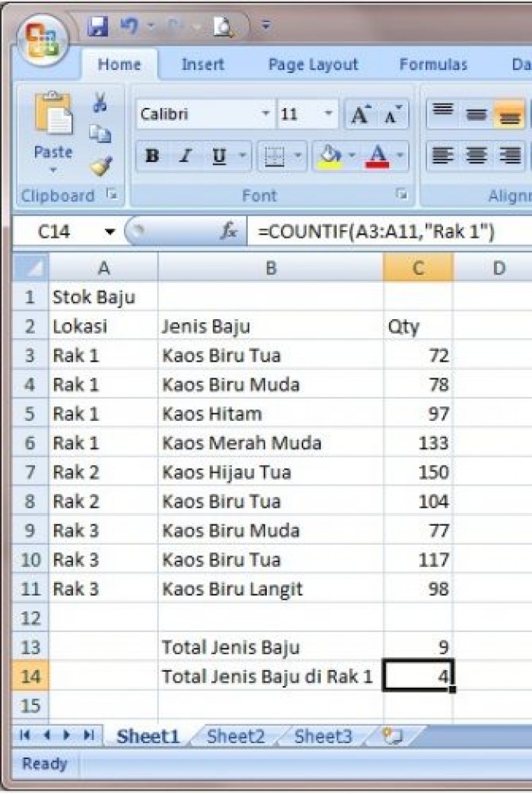Click cell containing 'Kaos Biru Langit'
This screenshot has height=794, width=532.
click(x=271, y=589)
